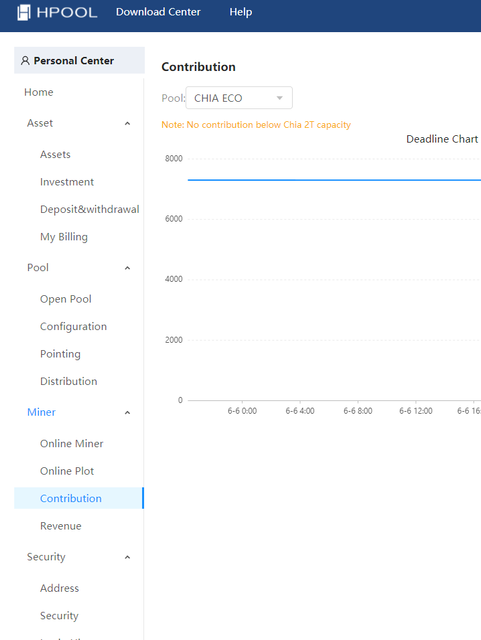This screenshot has height=640, width=481.
Task: Open the Help menu item
Action: tap(240, 12)
